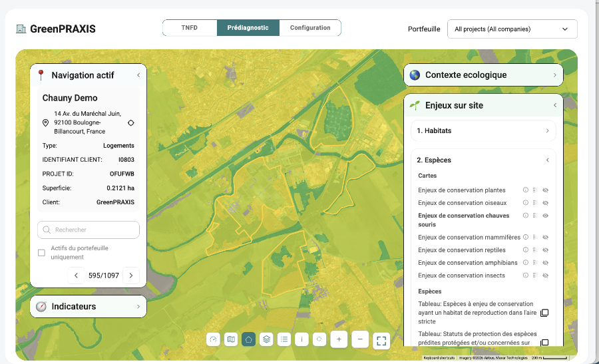The height and width of the screenshot is (364, 599).
Task: Zoom in with the plus button
Action: [x=339, y=339]
